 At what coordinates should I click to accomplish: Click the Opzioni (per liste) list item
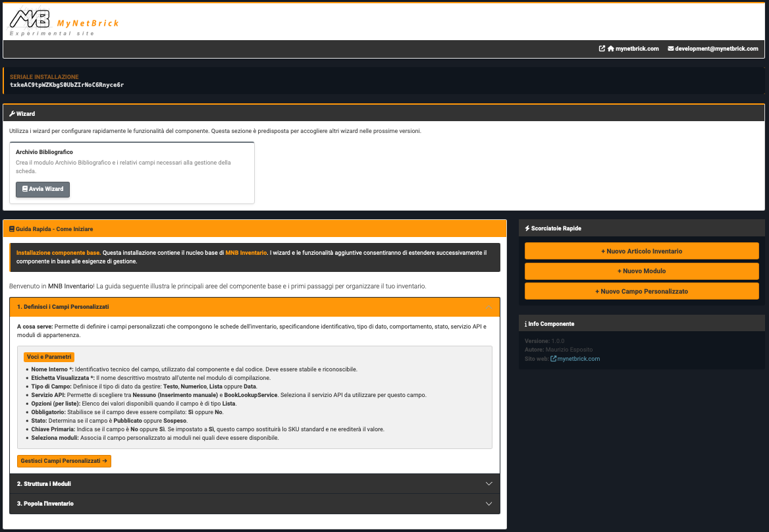[134, 404]
